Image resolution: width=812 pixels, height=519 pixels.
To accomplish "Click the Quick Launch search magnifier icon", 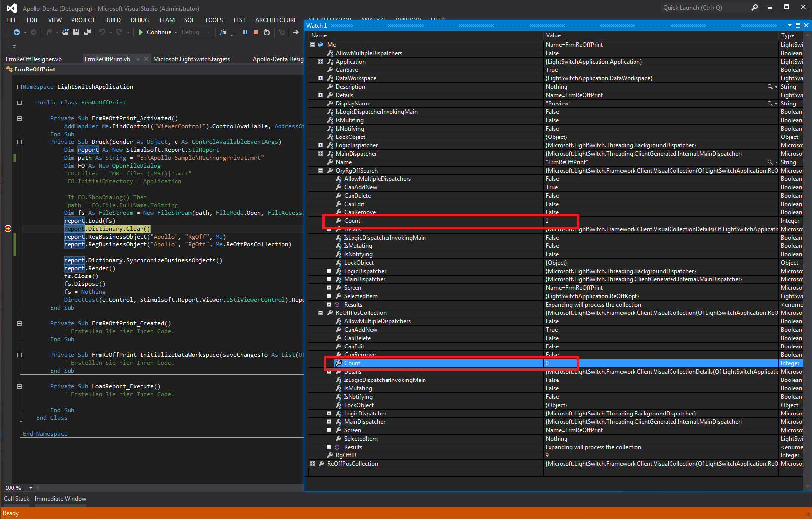I will [754, 7].
